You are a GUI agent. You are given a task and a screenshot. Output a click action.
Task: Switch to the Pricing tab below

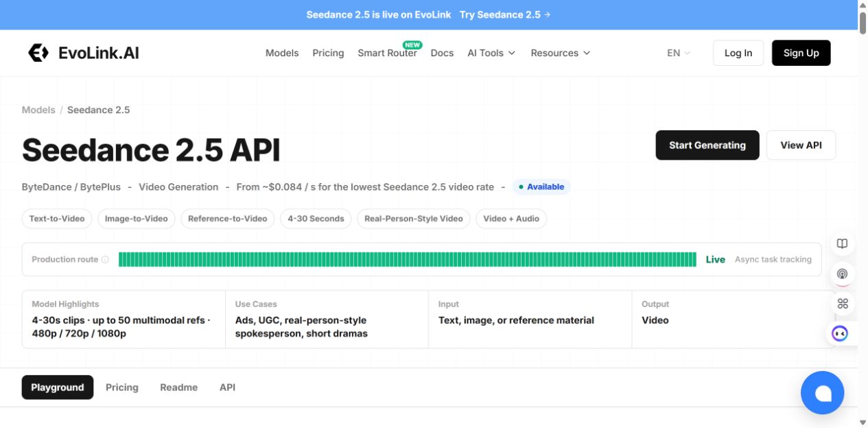point(122,388)
